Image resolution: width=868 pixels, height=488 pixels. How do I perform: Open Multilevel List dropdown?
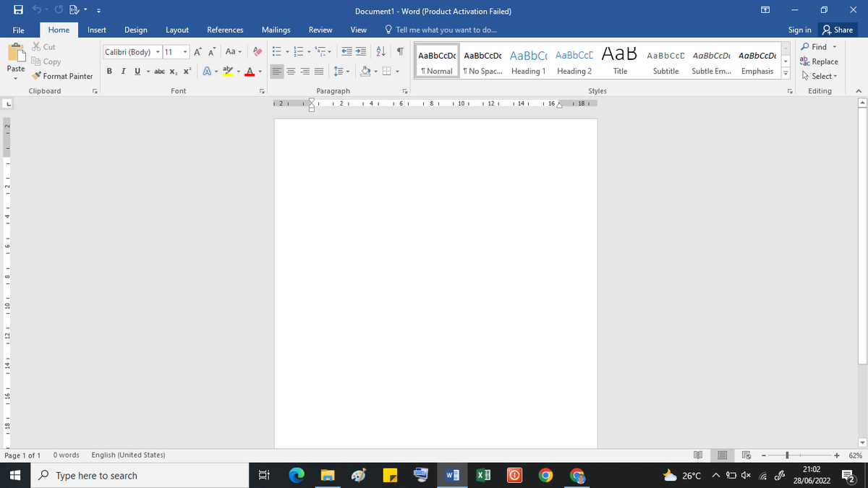point(323,52)
